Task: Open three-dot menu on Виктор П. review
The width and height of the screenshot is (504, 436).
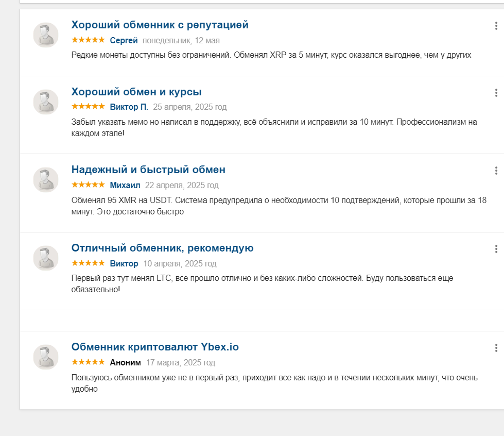Action: (x=496, y=93)
